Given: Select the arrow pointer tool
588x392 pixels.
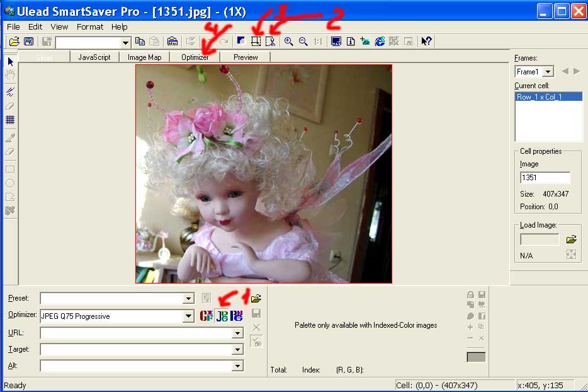Looking at the screenshot, I should (x=11, y=62).
